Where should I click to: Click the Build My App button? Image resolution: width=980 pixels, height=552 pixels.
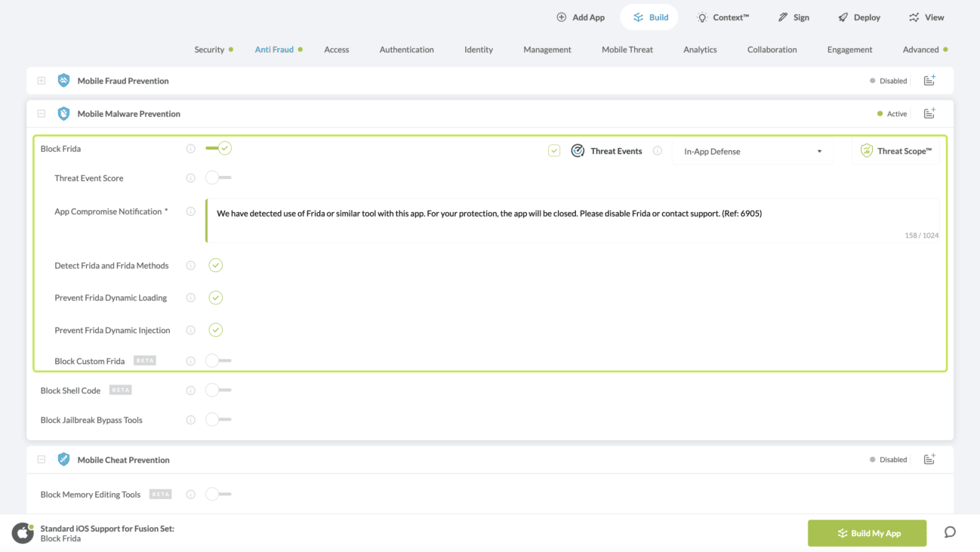[867, 533]
